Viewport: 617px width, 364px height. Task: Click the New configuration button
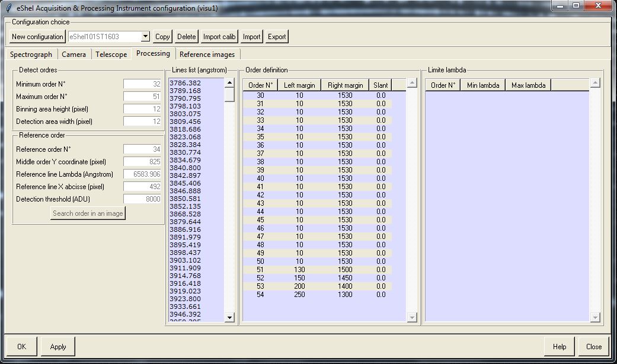point(37,36)
